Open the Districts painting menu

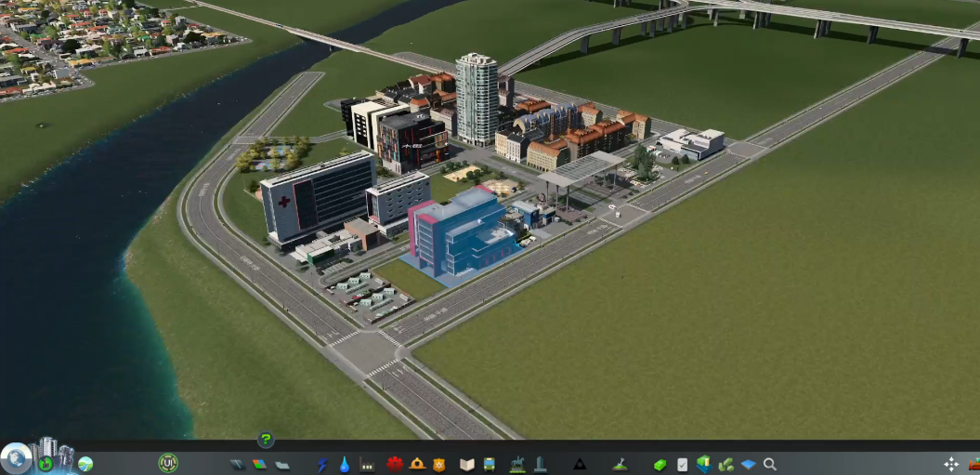282,465
